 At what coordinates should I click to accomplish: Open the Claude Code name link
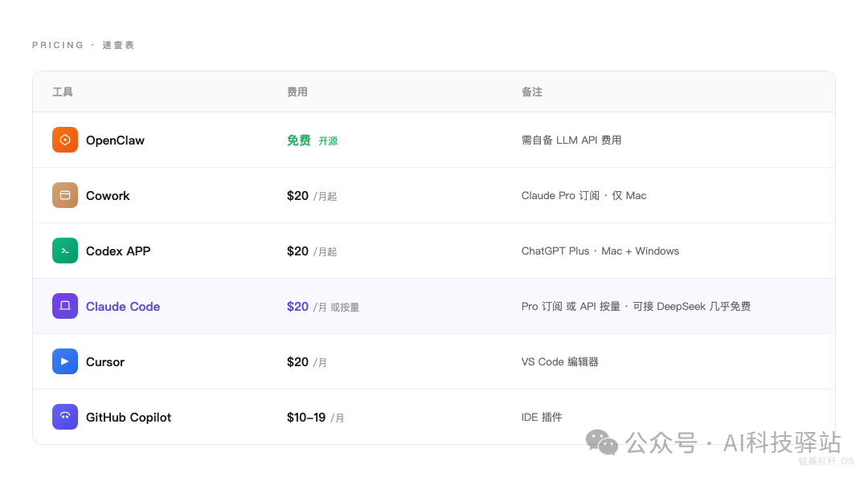123,306
